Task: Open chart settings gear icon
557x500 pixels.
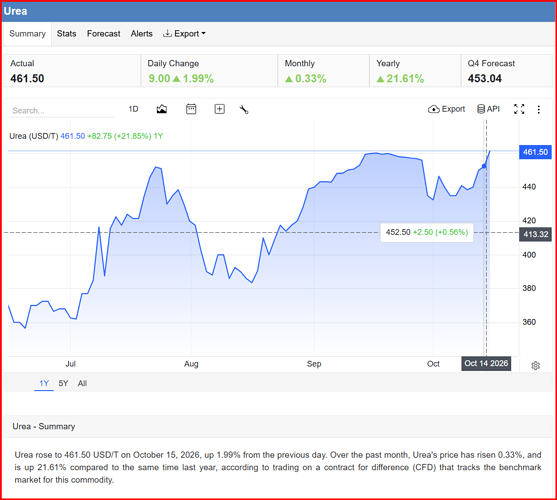Action: point(535,365)
